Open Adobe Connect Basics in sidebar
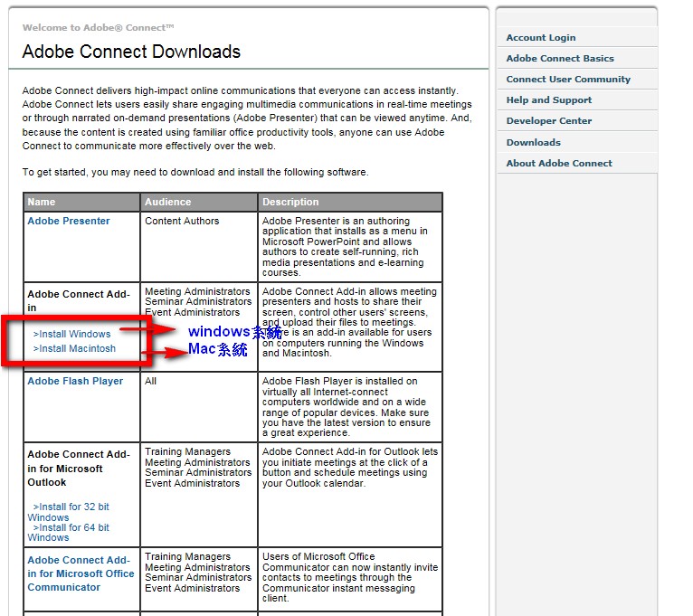 point(560,58)
